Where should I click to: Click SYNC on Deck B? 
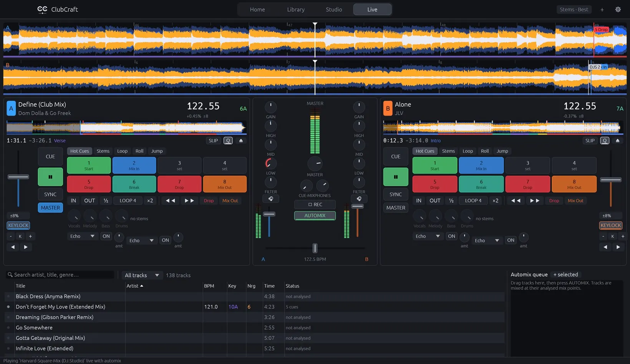[x=396, y=194]
